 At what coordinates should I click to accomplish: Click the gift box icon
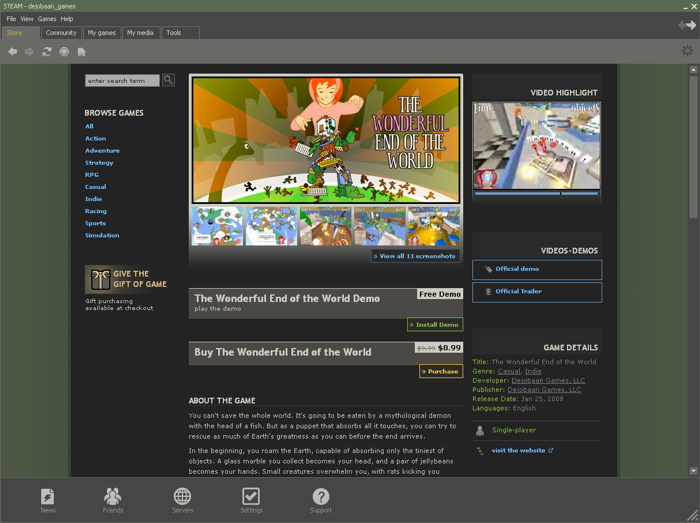click(x=100, y=279)
